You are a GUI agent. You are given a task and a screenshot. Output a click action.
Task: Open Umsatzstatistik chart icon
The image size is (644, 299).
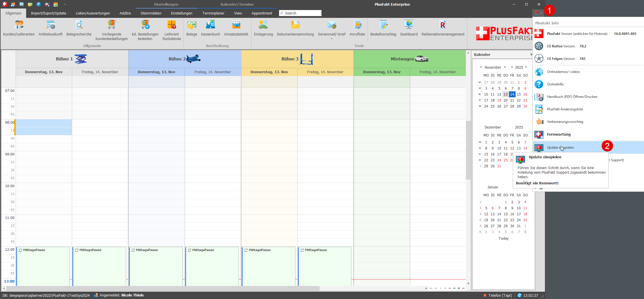(x=236, y=28)
